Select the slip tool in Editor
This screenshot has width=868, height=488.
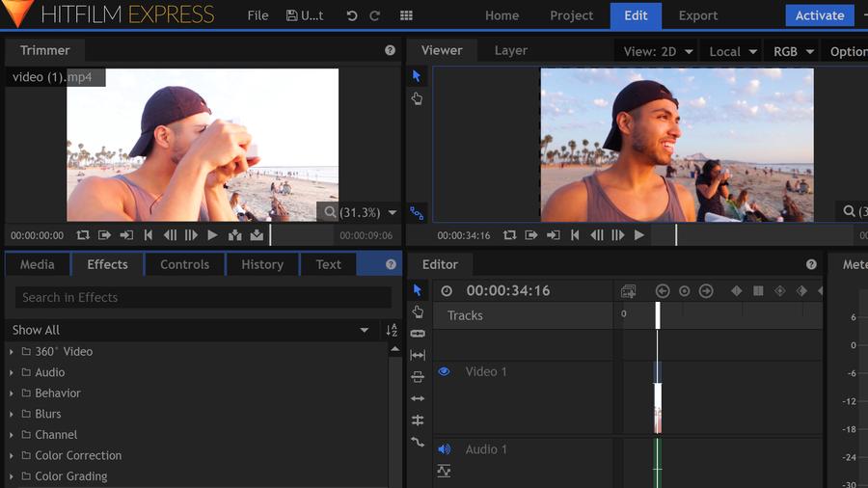tap(418, 355)
